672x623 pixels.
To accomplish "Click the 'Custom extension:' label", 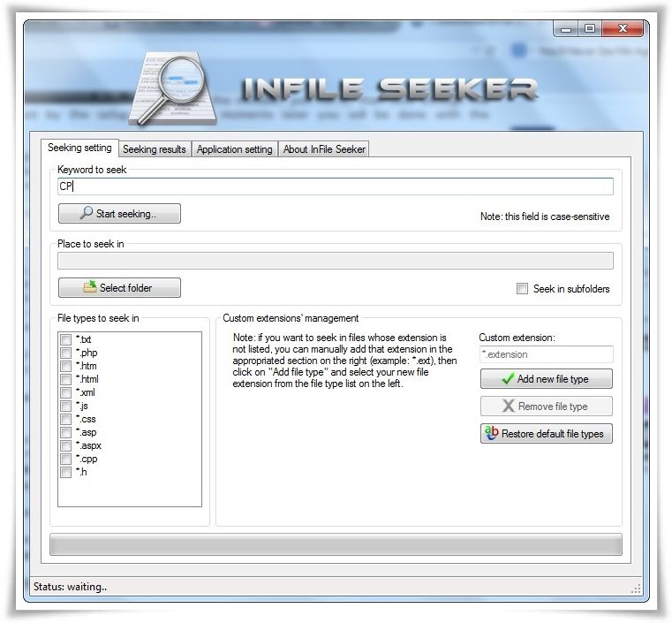I will click(x=517, y=338).
